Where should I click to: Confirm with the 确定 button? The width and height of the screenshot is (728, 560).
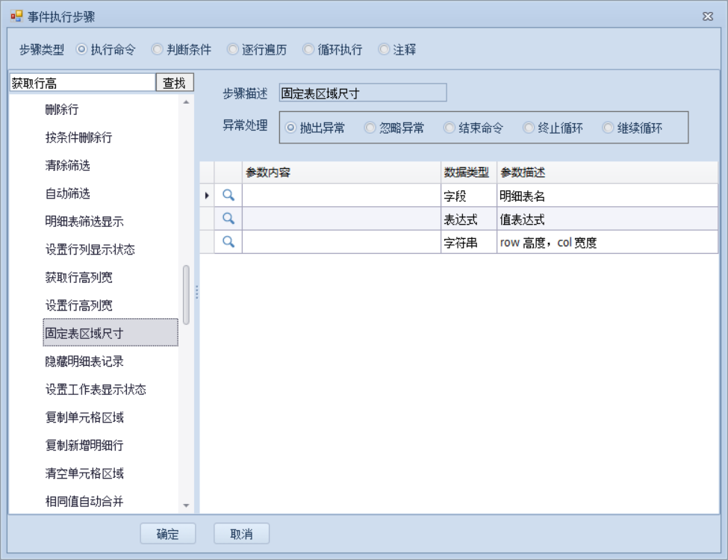[168, 534]
